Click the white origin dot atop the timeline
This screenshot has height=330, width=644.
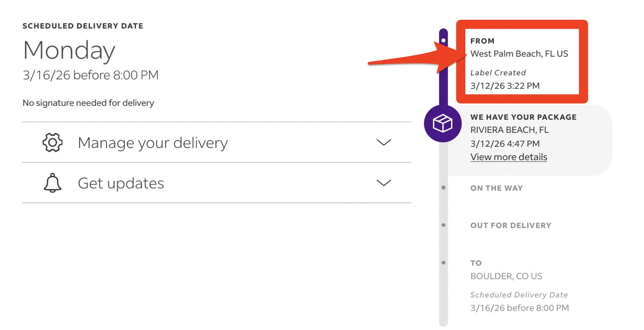(443, 41)
